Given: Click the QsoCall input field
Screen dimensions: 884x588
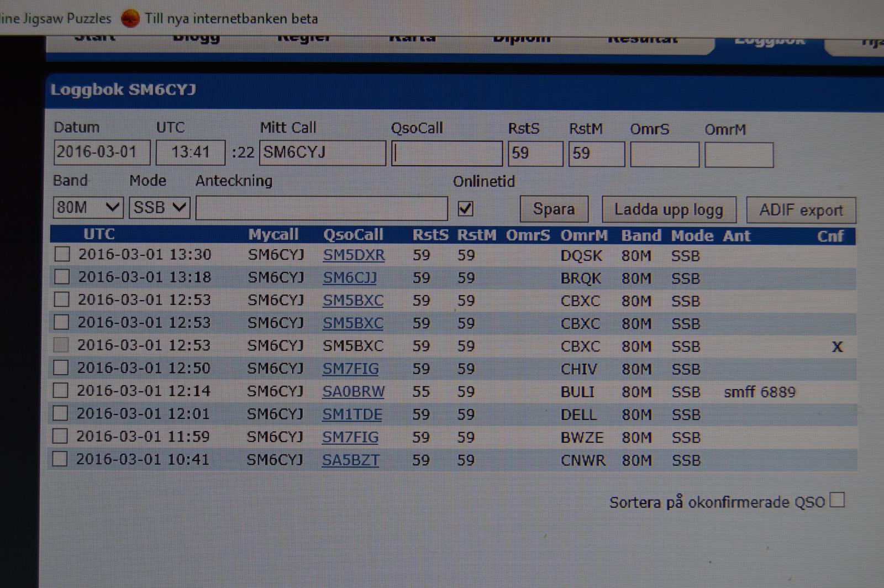Looking at the screenshot, I should click(447, 154).
